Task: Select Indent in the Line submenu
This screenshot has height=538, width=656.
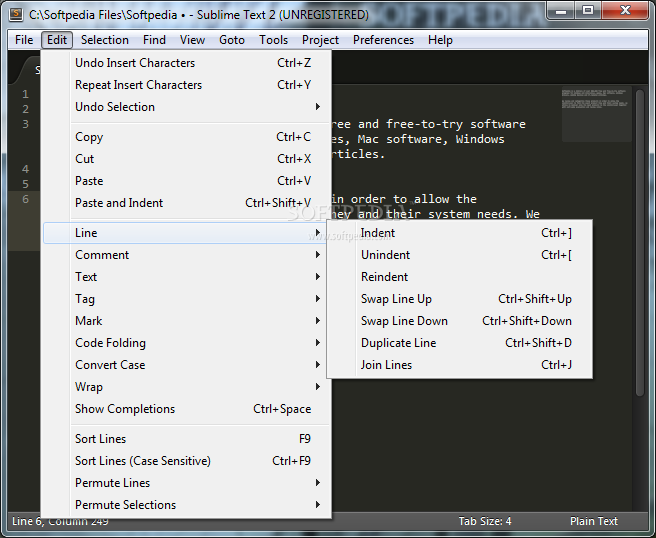Action: [460, 233]
